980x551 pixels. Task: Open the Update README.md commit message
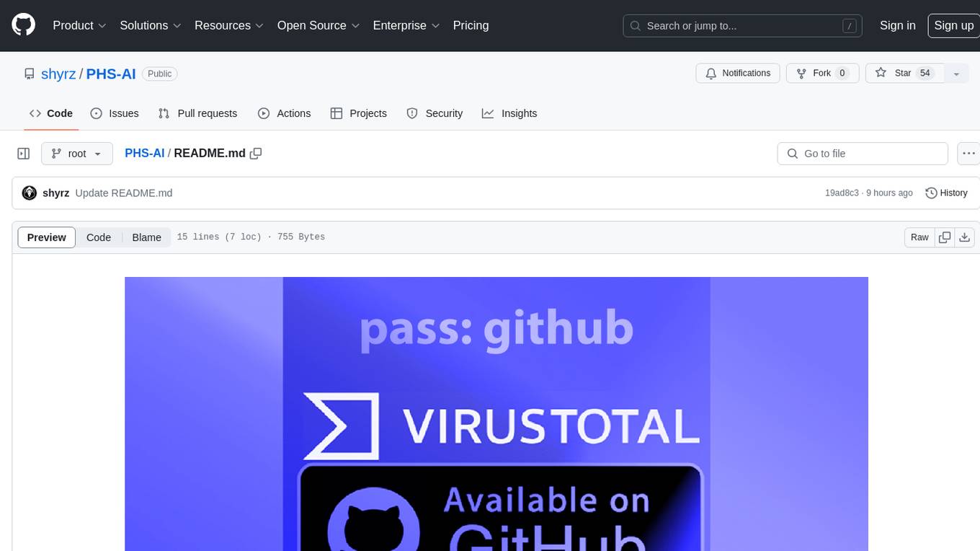click(x=124, y=193)
